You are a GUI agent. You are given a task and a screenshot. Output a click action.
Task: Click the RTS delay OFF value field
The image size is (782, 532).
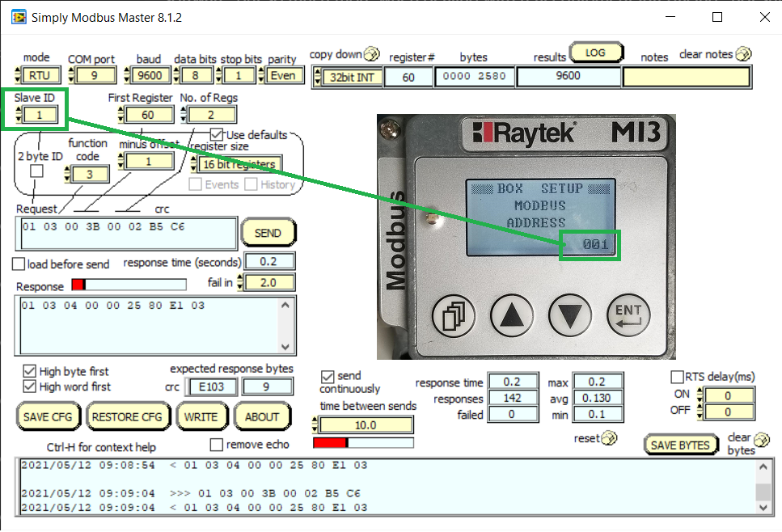(x=728, y=412)
